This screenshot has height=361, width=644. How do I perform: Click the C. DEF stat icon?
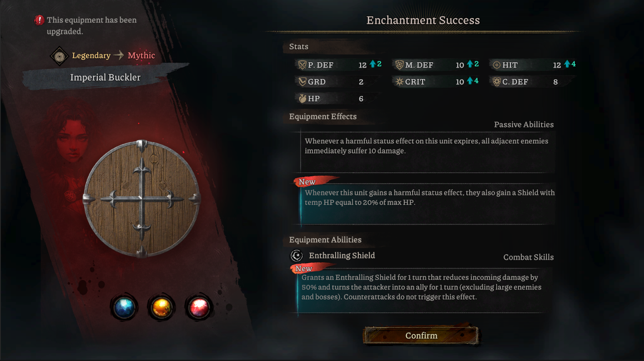click(497, 81)
